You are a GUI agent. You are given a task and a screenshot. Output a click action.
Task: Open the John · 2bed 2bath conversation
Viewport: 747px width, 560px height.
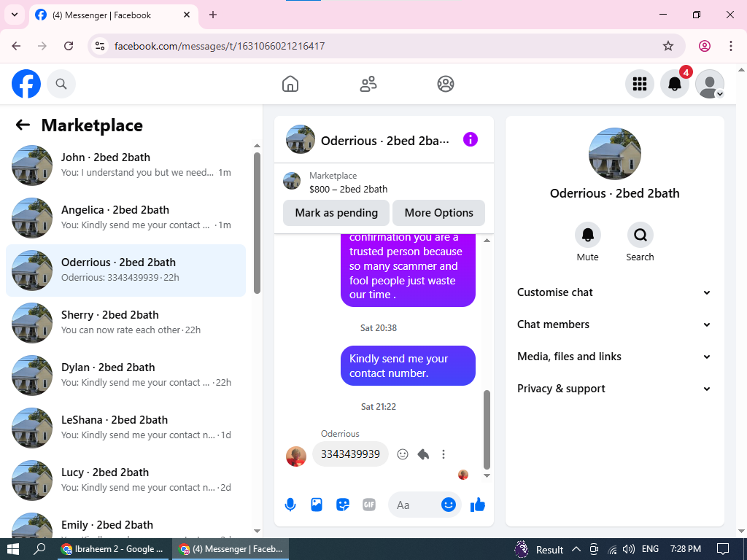125,166
